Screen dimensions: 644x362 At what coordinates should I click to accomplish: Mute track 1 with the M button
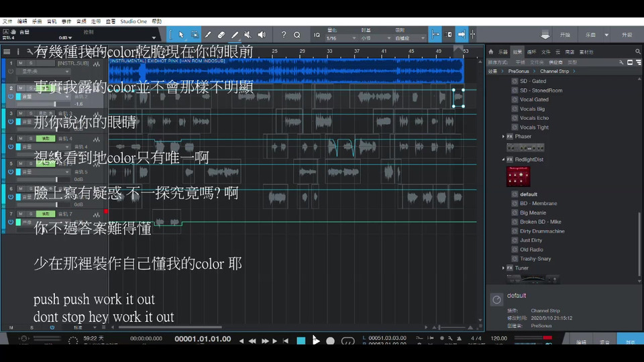[x=20, y=63]
